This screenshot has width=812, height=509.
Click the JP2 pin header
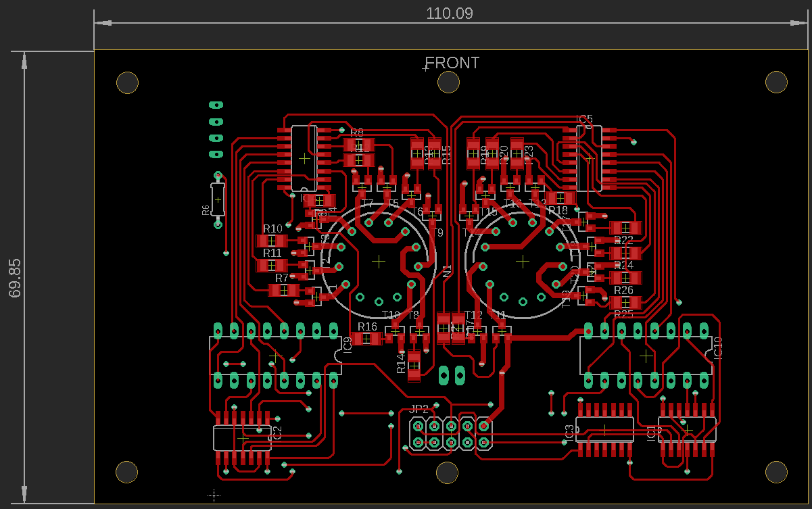click(450, 434)
